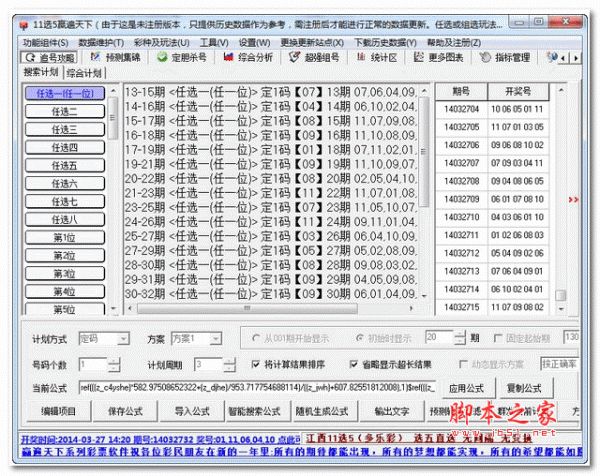The width and height of the screenshot is (600, 476).
Task: Click the red >> expand arrows
Action: tap(573, 200)
